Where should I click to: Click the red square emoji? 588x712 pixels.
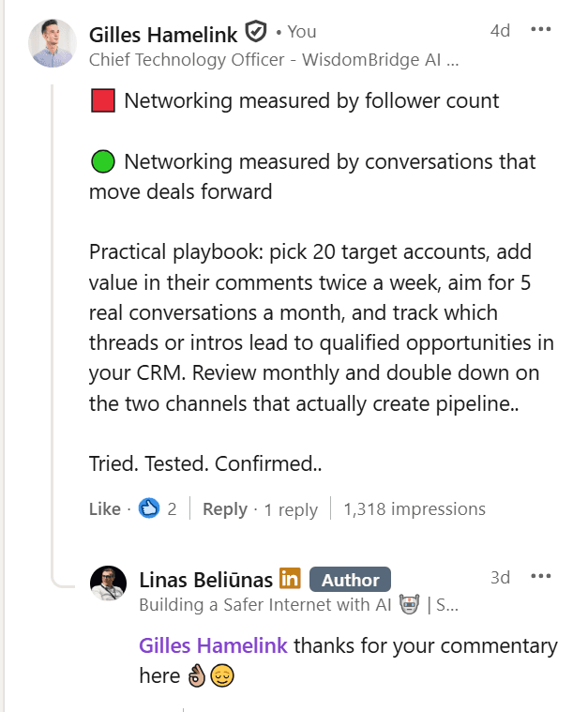coord(103,100)
